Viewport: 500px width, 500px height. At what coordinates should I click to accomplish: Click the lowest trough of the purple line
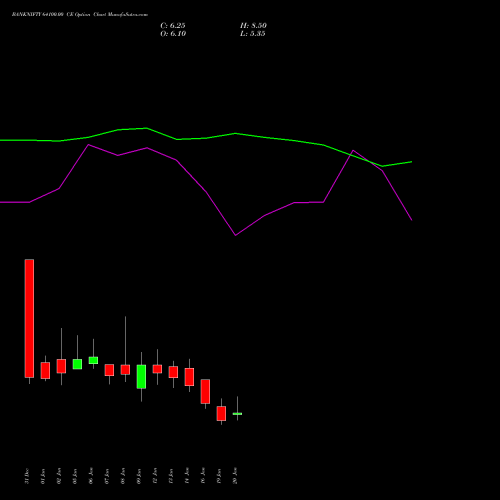pos(236,235)
